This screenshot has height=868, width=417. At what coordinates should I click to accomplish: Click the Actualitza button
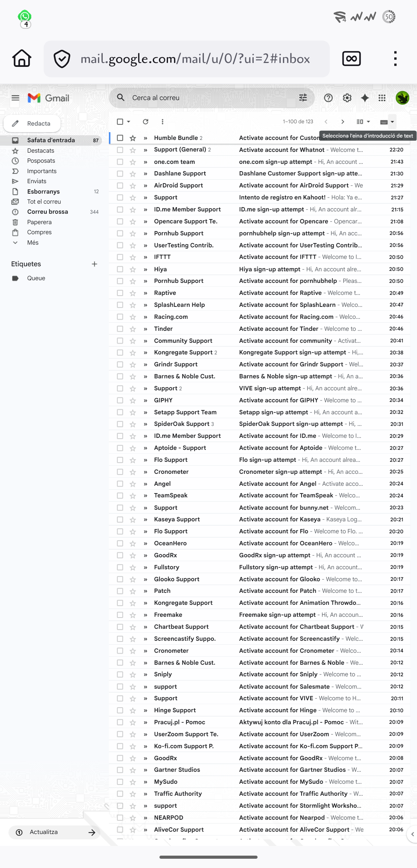(x=54, y=832)
